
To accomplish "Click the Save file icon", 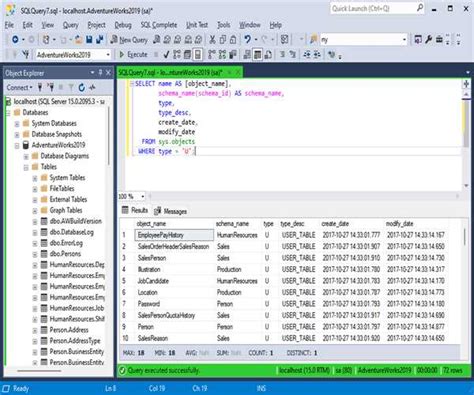I will 89,40.
